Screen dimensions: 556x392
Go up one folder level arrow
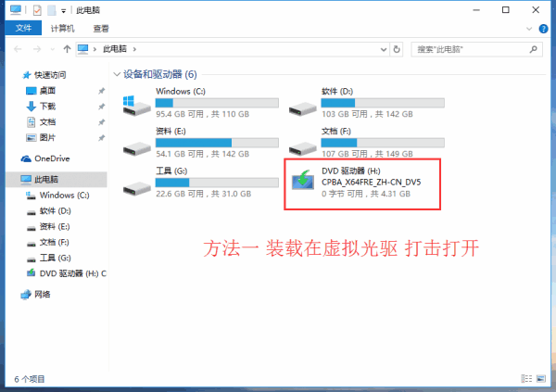point(67,49)
